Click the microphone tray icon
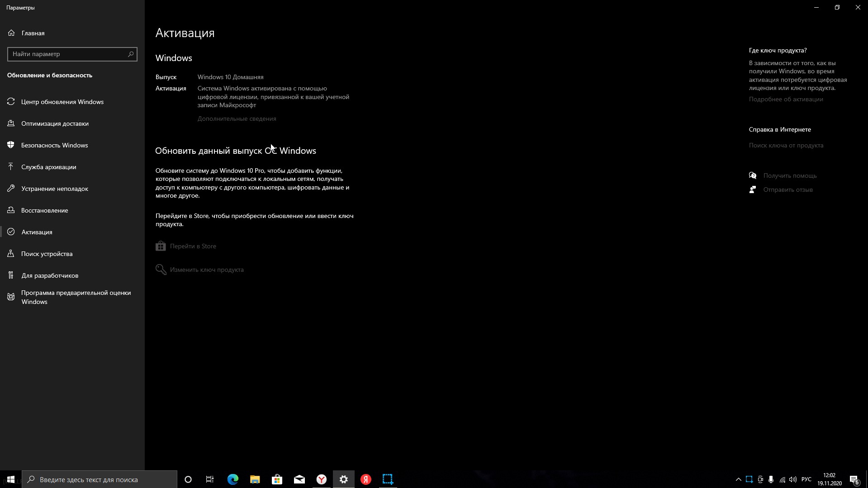868x488 pixels. 771,479
